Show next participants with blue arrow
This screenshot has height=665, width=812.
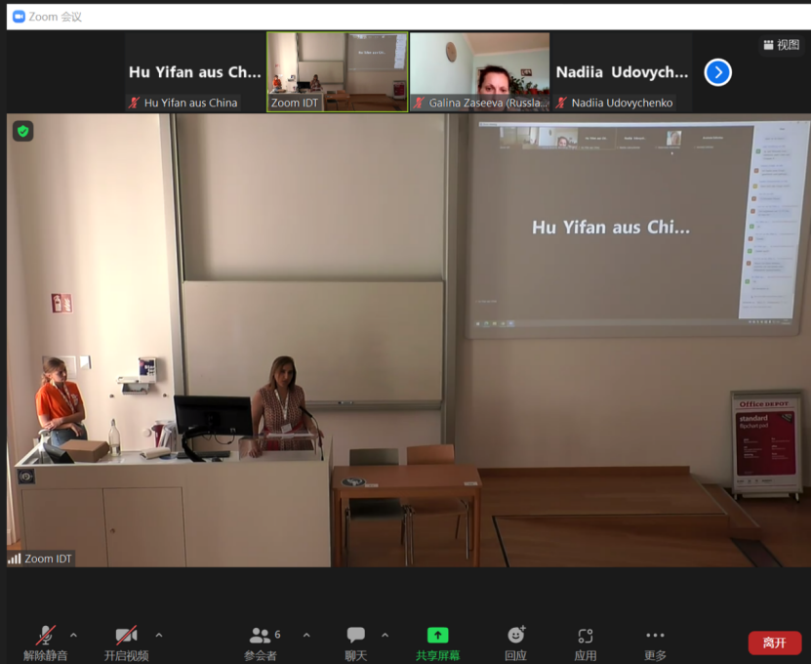pyautogui.click(x=718, y=72)
